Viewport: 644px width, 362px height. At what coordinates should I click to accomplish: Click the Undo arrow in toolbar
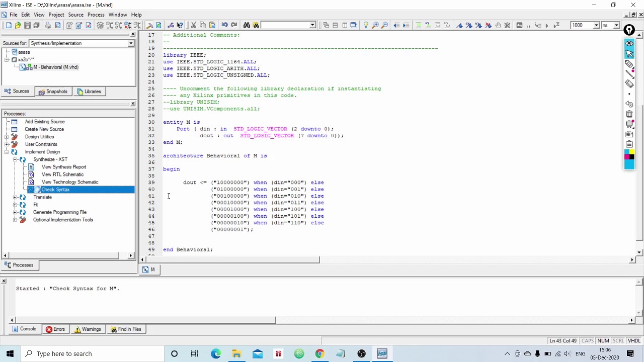(x=224, y=25)
